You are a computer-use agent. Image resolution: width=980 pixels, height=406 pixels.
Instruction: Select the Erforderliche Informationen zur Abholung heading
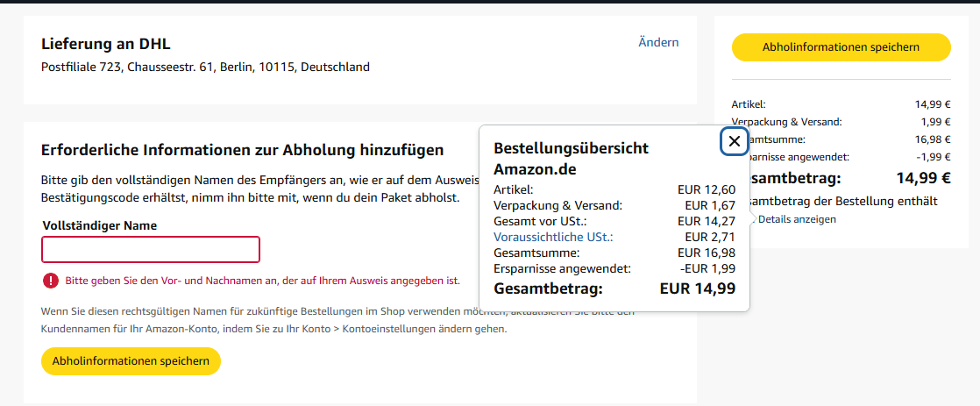click(243, 150)
